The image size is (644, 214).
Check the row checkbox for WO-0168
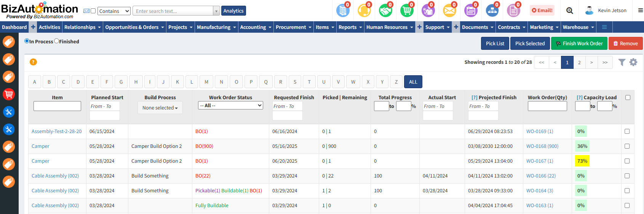point(627,146)
